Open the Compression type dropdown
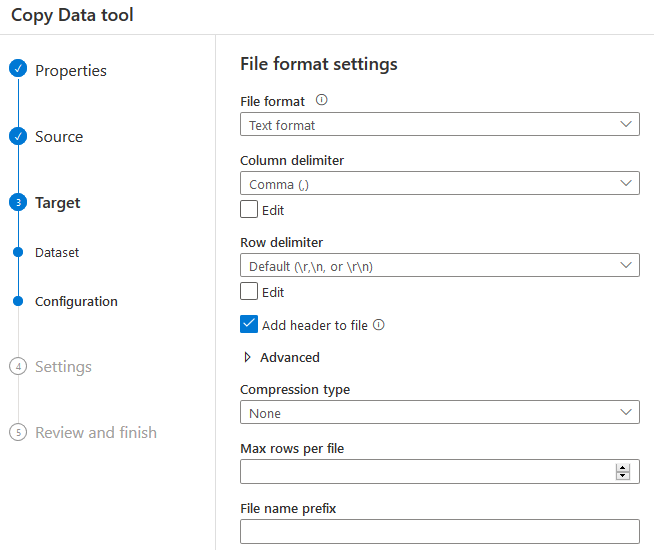654x550 pixels. [439, 413]
